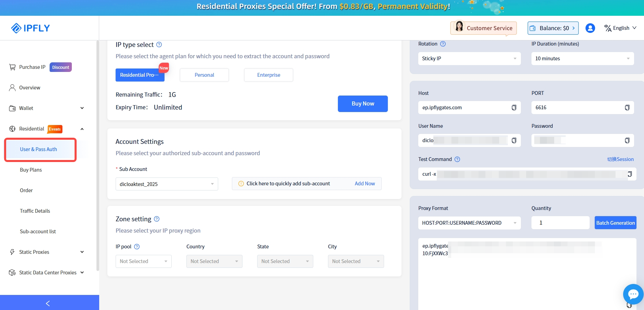The height and width of the screenshot is (310, 644).
Task: Open Order menu item
Action: point(26,190)
